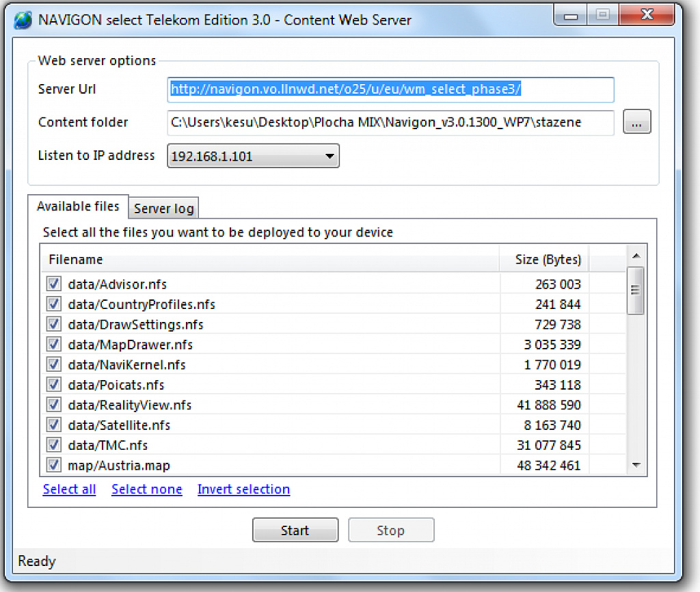Deselect the data/NaviKernel.nfs checkbox
Viewport: 700px width, 592px height.
(53, 364)
